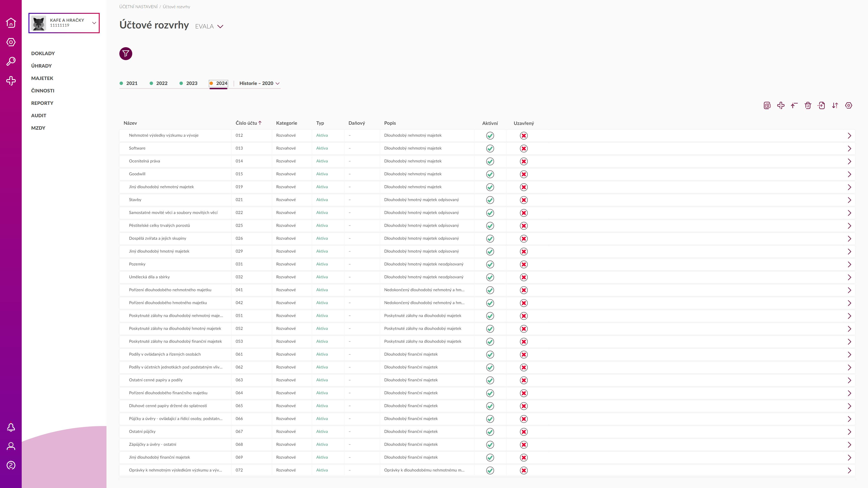This screenshot has height=488, width=868.
Task: Click ÚČETNÍ NASTAVENÍ breadcrumb link
Action: 138,7
